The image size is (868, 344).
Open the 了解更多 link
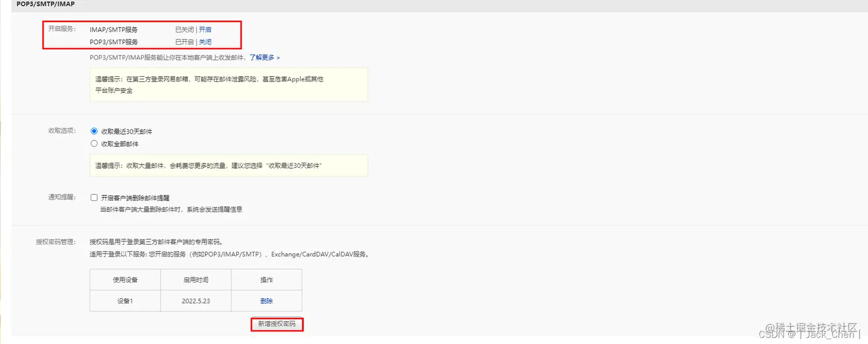tap(265, 57)
